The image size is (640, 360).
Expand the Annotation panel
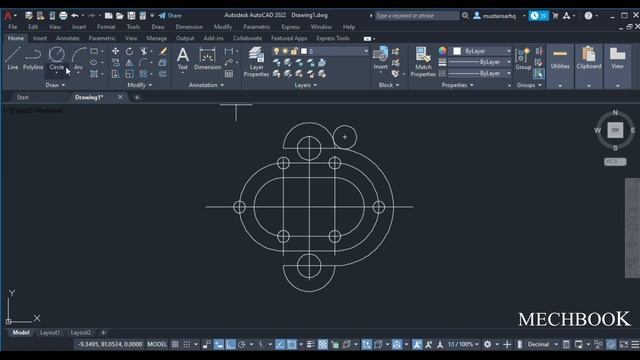click(x=206, y=85)
